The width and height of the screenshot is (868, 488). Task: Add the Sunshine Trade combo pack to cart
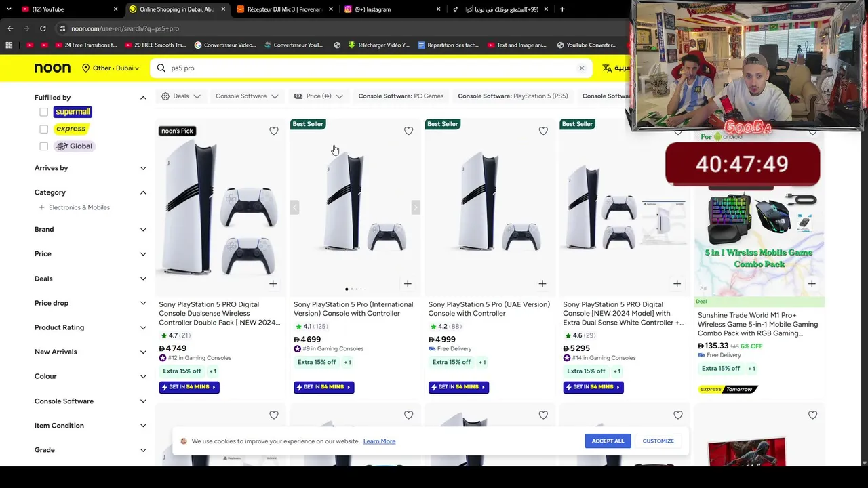[812, 284]
